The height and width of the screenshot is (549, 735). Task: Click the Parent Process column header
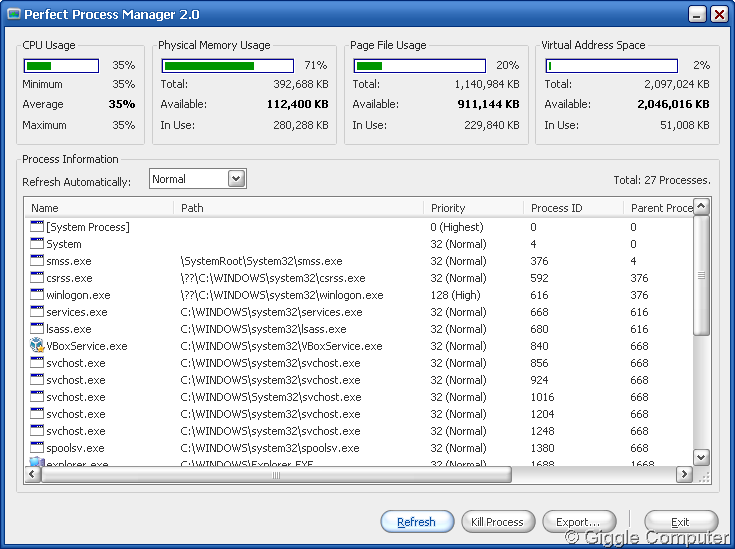pyautogui.click(x=658, y=208)
